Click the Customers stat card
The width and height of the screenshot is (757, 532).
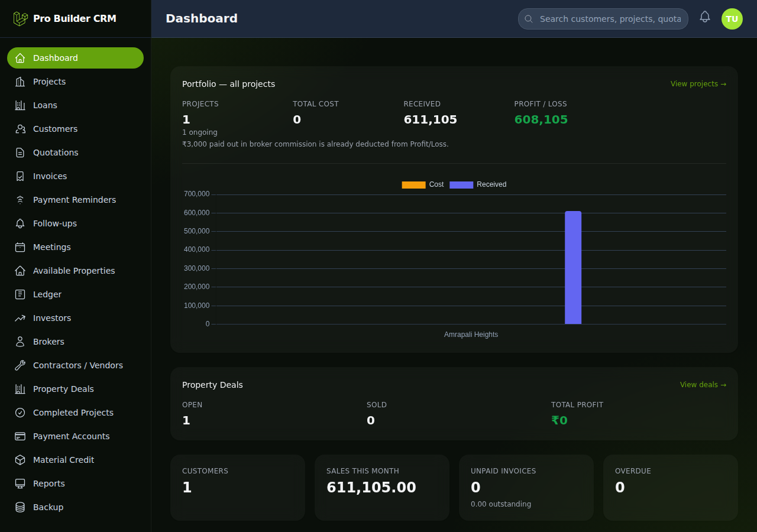(x=238, y=488)
